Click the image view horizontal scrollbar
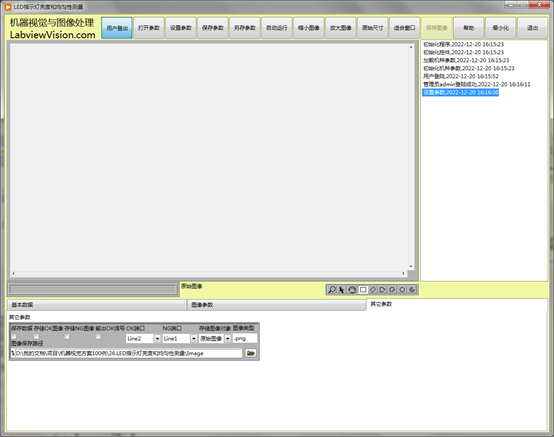 (208, 273)
